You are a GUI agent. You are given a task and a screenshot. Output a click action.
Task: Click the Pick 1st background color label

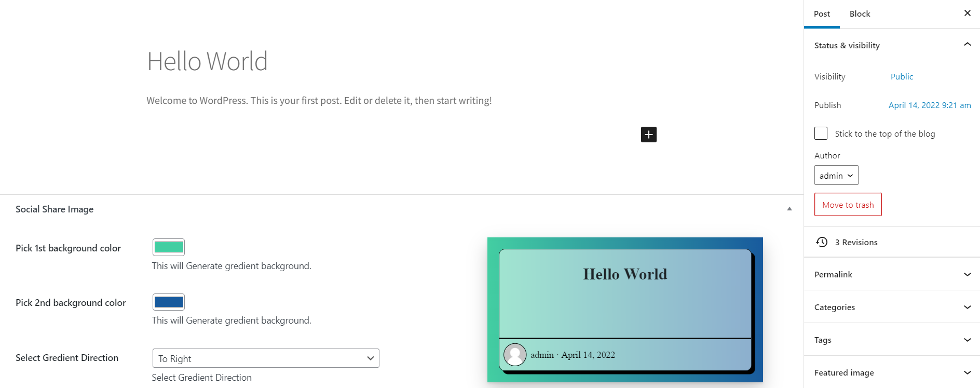pyautogui.click(x=68, y=248)
